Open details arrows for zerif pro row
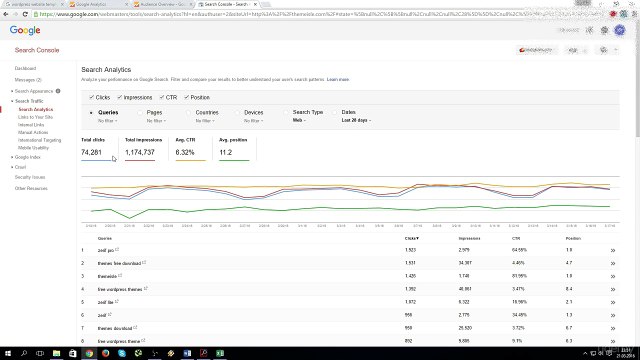Screen dimensions: 640x360 pyautogui.click(x=613, y=250)
